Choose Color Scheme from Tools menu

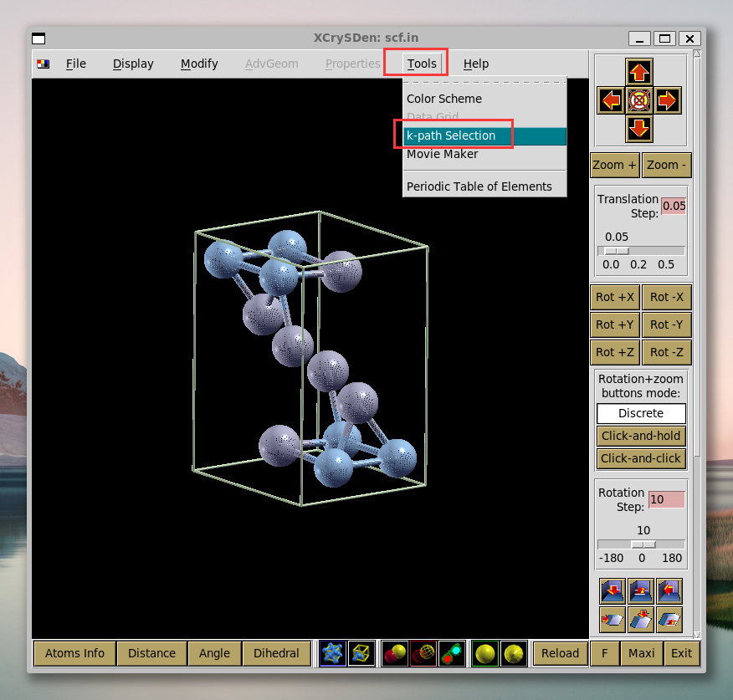tap(484, 99)
